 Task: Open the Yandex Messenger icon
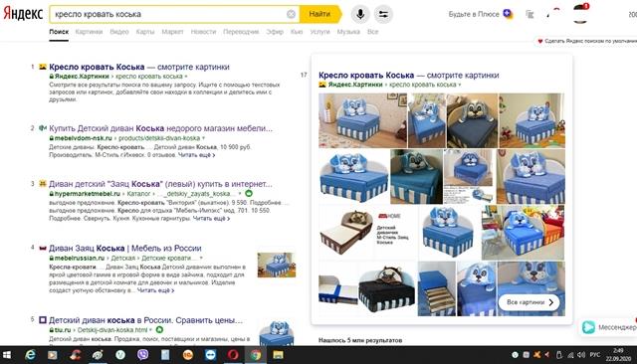[588, 327]
